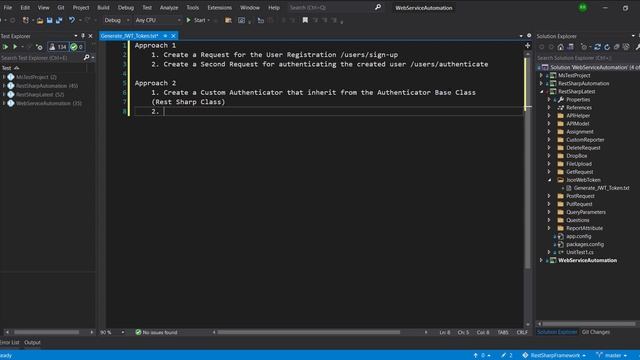The width and height of the screenshot is (640, 360).
Task: Expand RestSharpAutomation (45) in Test Explorer
Action: pyautogui.click(x=4, y=86)
